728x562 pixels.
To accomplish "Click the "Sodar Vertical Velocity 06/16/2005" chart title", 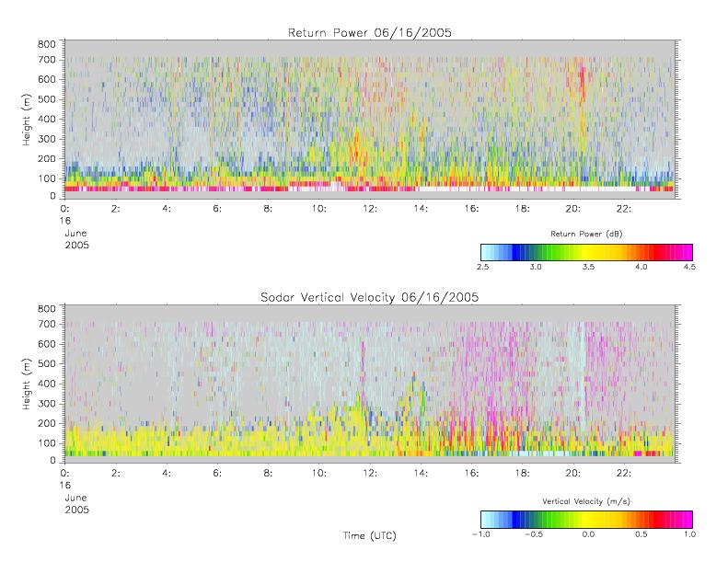I will [x=370, y=297].
